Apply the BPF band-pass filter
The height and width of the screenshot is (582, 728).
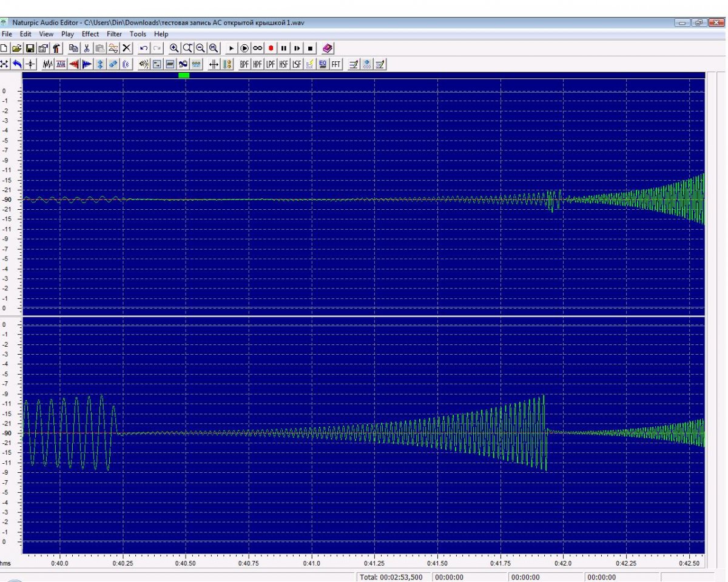click(x=244, y=64)
